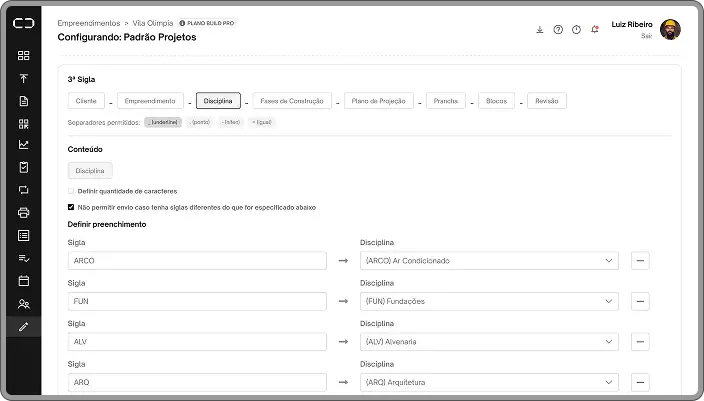Expand the '(ALV) Alvenaria' dropdown

tap(489, 342)
